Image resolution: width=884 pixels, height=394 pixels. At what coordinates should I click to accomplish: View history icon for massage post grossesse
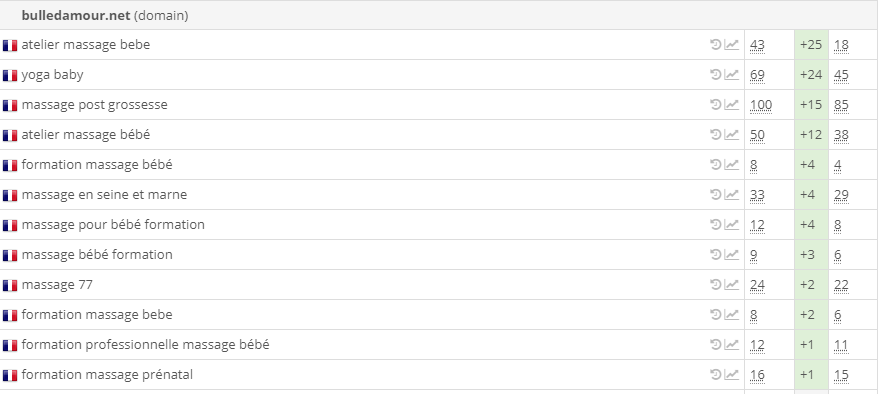click(x=715, y=104)
